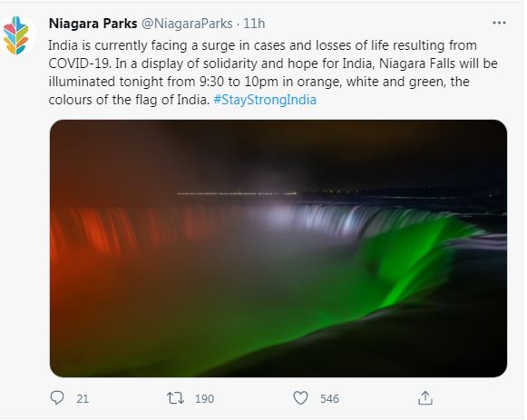
Task: Click the tweet text about COVID-19 solidarity
Action: click(273, 73)
